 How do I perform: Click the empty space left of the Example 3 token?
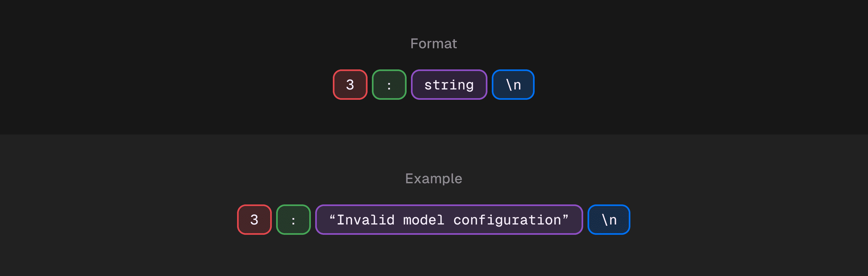pos(135,220)
